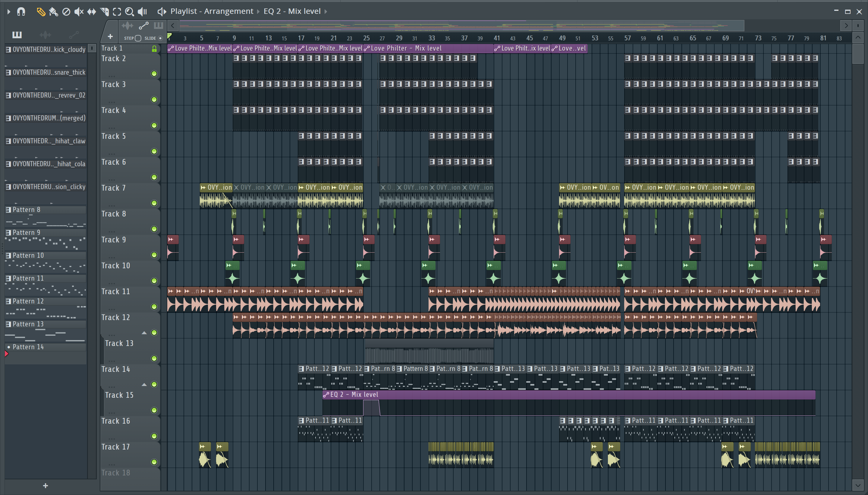This screenshot has width=868, height=495.
Task: Open the playlist options menu arrow
Action: pyautogui.click(x=9, y=12)
